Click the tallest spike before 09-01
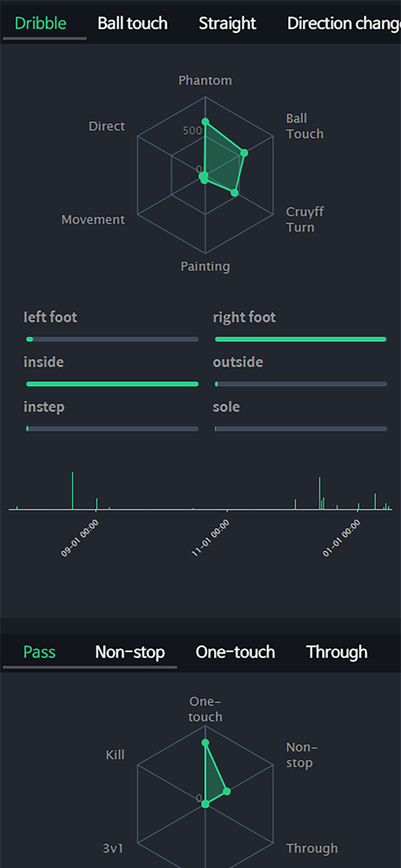This screenshot has height=868, width=401. pos(72,490)
